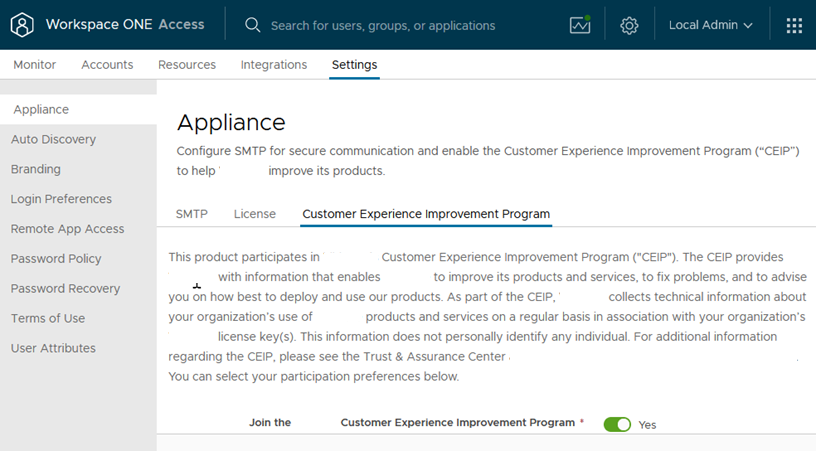Open the Monitor tab
Image resolution: width=816 pixels, height=451 pixels.
point(34,65)
